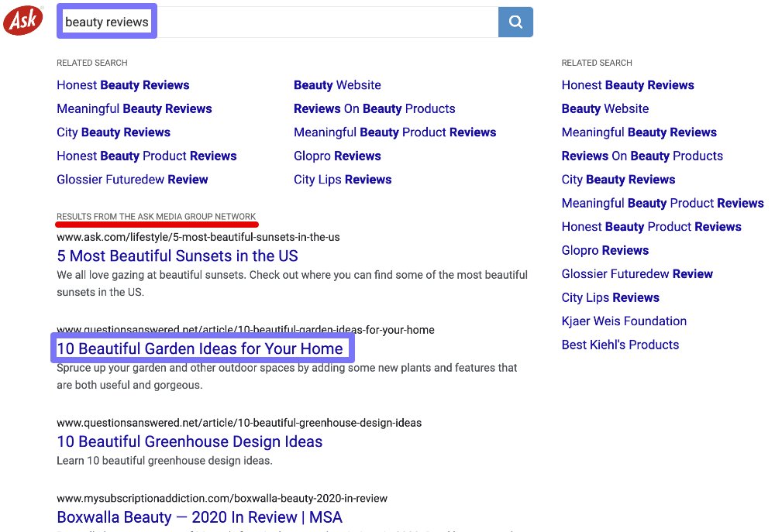This screenshot has height=532, width=775.
Task: Open Glopro Reviews in right sidebar
Action: (605, 250)
